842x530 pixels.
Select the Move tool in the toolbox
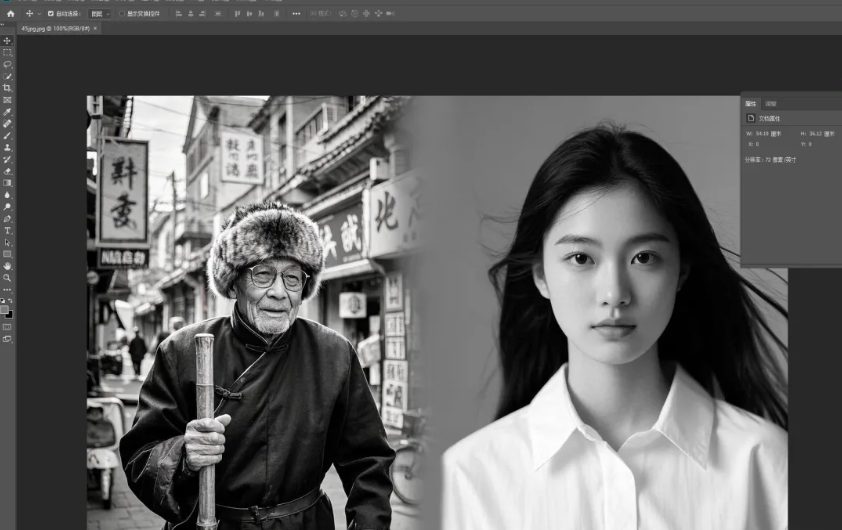coord(7,41)
